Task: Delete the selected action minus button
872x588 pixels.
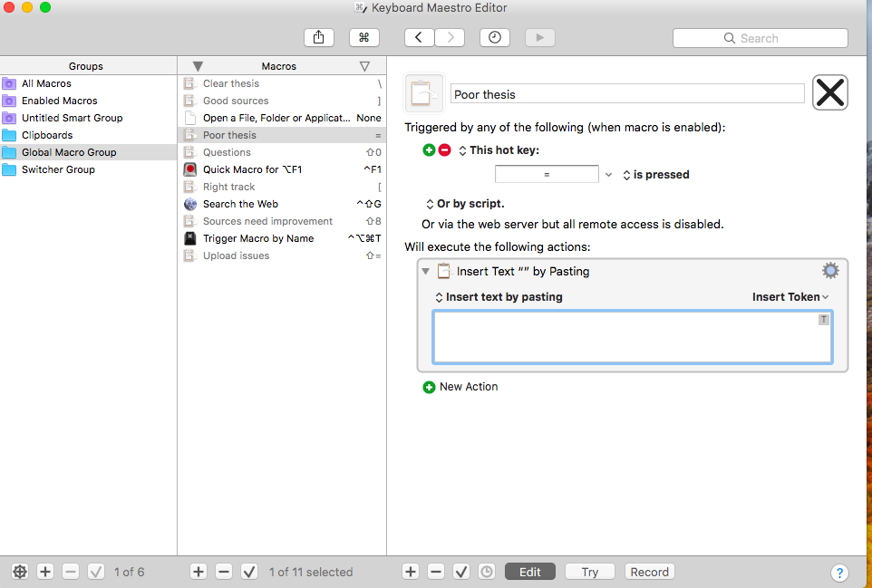Action: pos(436,572)
